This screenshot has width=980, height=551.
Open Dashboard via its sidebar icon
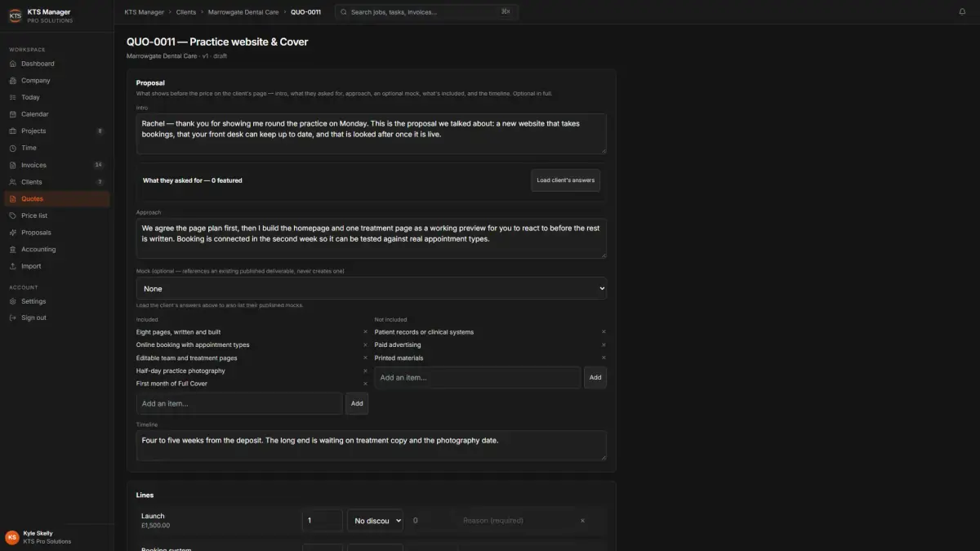click(x=13, y=64)
